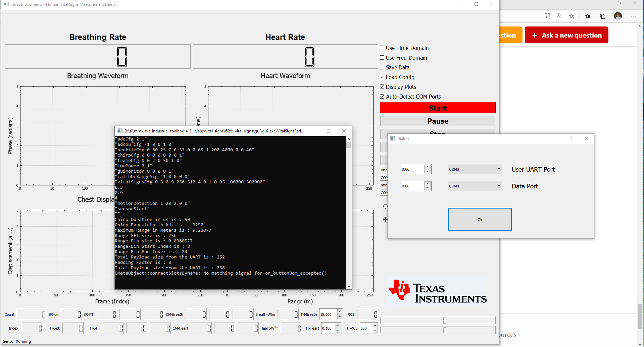Uncheck the Load Config checkbox
This screenshot has height=347, width=644.
click(382, 77)
